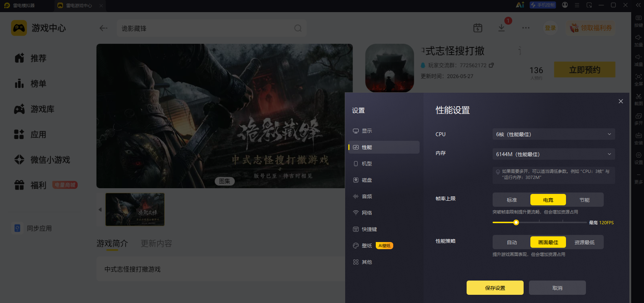Open 显示 settings section
Screen dimensions: 644x303
click(384, 131)
